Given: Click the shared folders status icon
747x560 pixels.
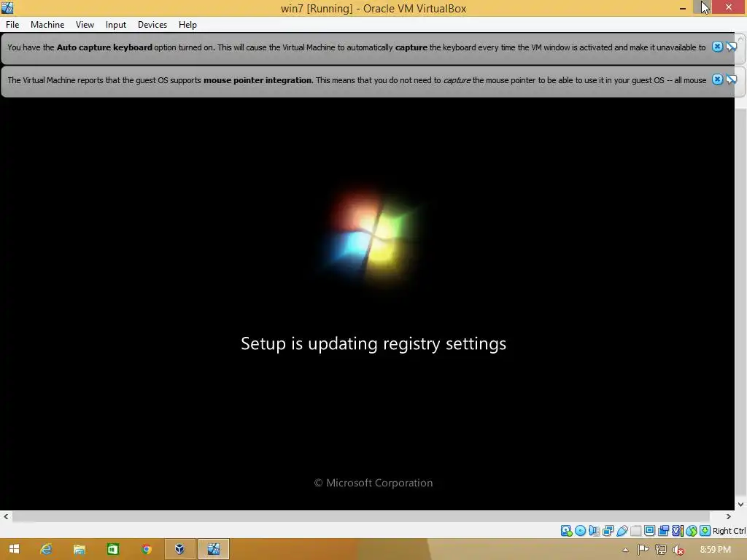Looking at the screenshot, I should 635,531.
